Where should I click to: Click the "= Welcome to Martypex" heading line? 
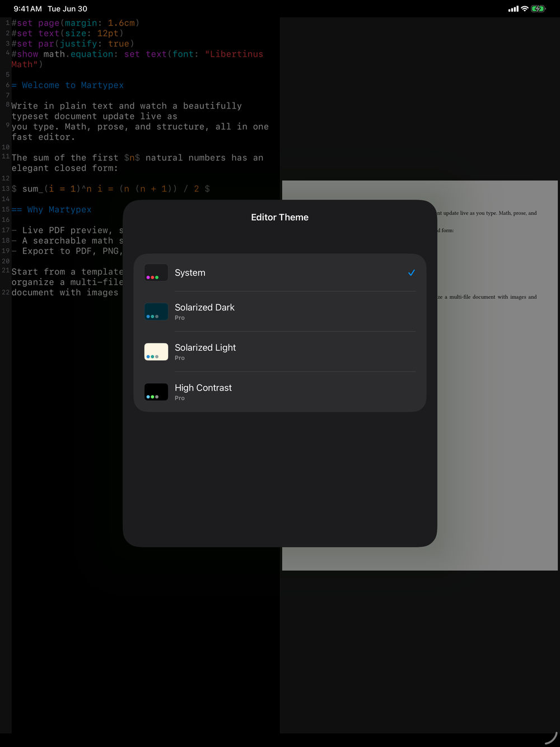pos(68,85)
